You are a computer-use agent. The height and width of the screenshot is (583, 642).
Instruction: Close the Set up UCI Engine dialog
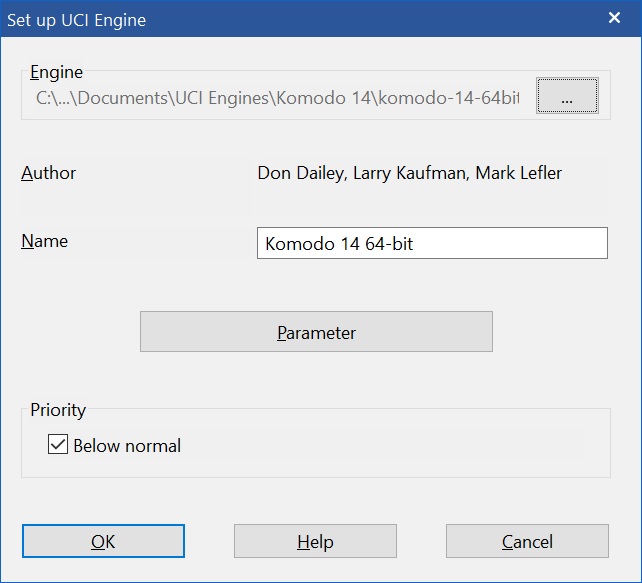coord(614,18)
